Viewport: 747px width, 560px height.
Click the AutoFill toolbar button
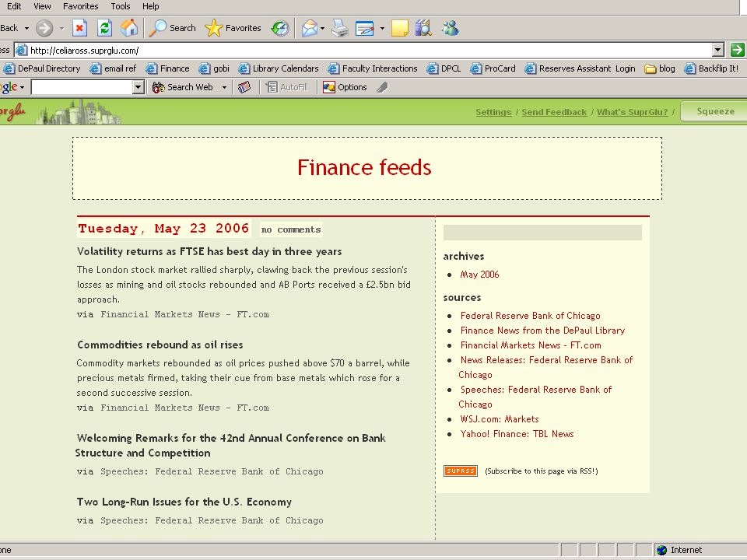(x=287, y=87)
